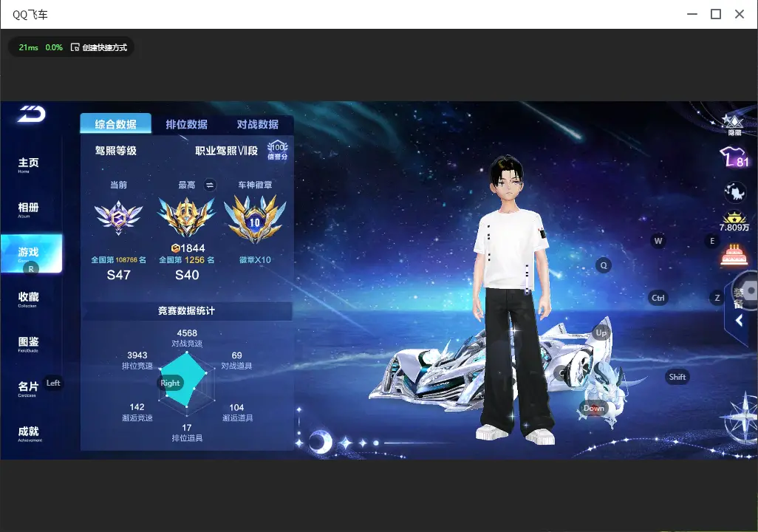
Task: Switch to the 排位数据 tab
Action: pos(187,124)
